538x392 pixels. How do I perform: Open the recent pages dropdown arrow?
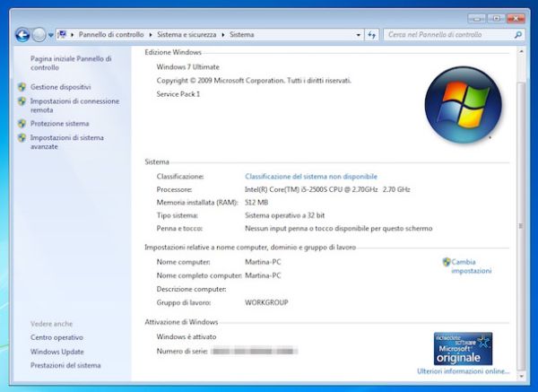50,35
